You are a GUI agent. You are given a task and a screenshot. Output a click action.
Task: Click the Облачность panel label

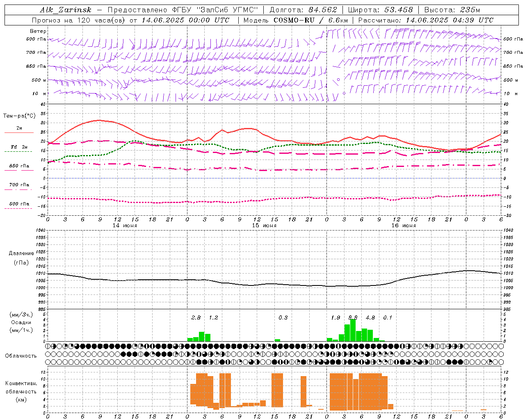click(21, 356)
